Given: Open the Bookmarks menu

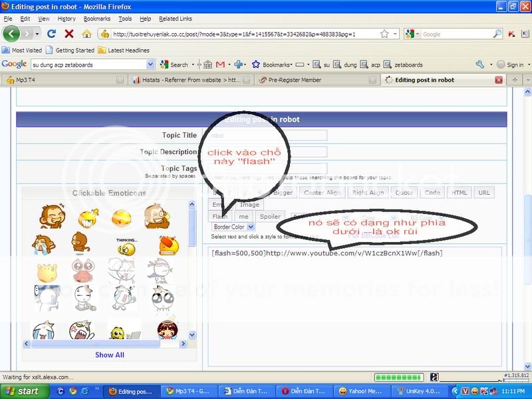Looking at the screenshot, I should coord(97,18).
